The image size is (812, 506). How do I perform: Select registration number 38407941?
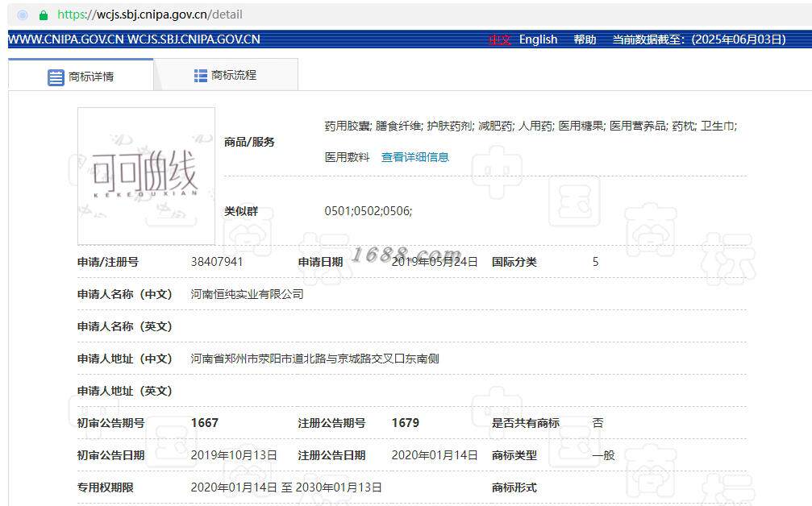(216, 262)
